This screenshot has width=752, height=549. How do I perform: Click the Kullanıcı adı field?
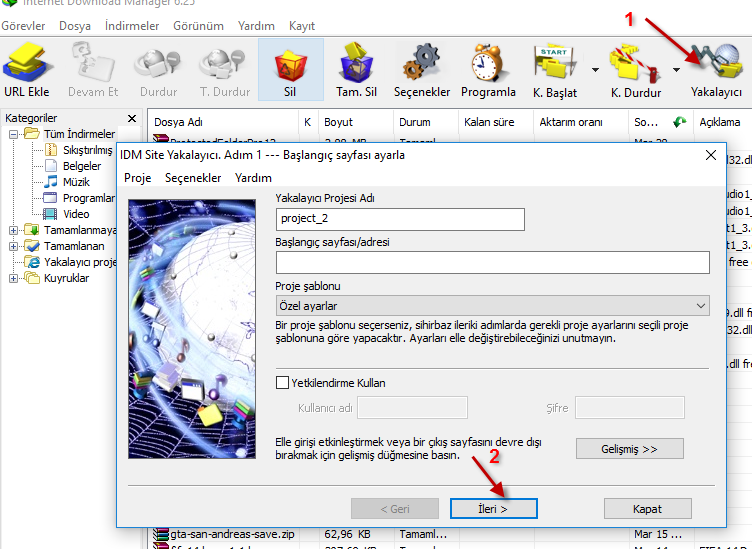click(412, 408)
